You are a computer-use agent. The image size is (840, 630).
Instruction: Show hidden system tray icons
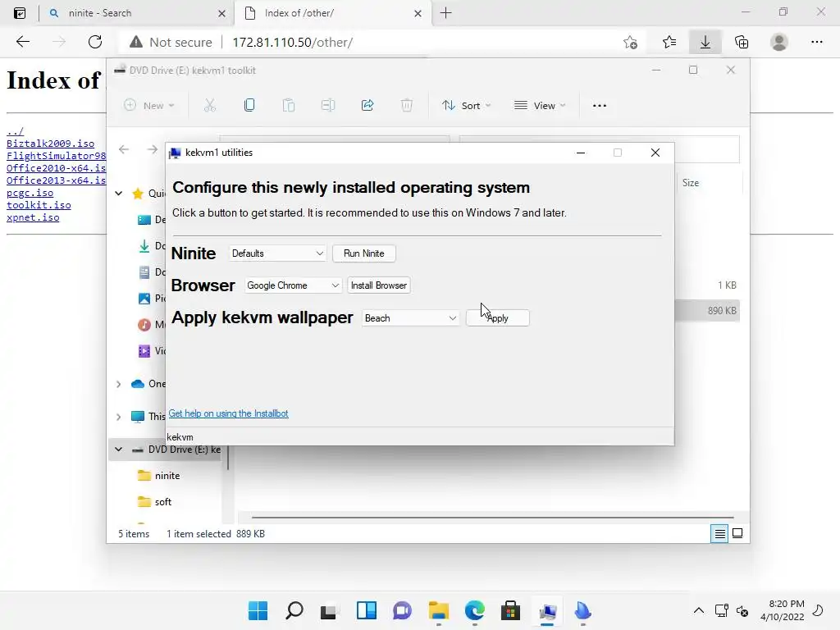[699, 610]
